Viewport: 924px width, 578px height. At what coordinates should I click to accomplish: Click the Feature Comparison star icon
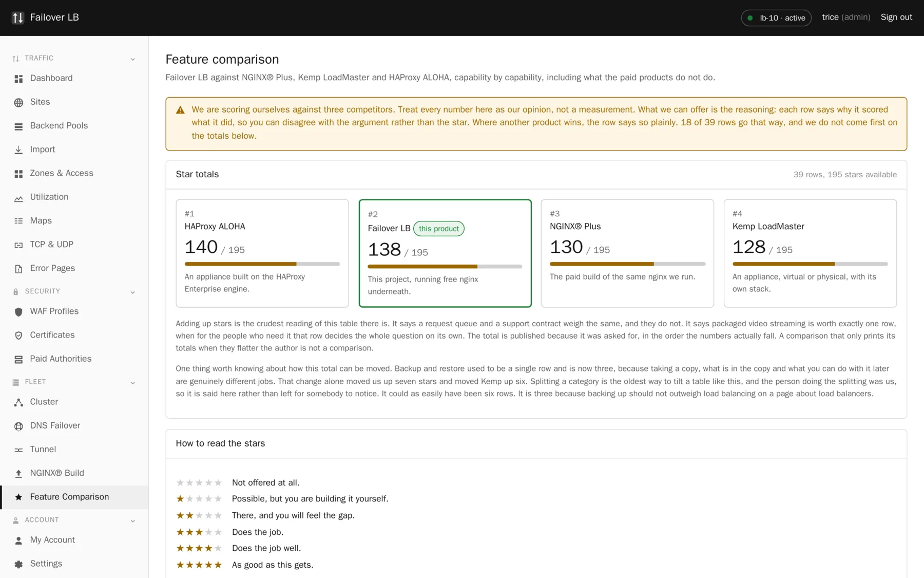(x=18, y=497)
